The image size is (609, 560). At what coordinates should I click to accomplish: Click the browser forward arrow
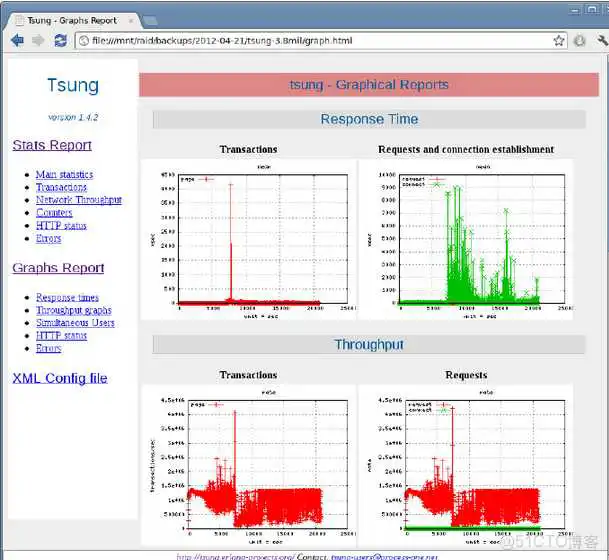[38, 41]
